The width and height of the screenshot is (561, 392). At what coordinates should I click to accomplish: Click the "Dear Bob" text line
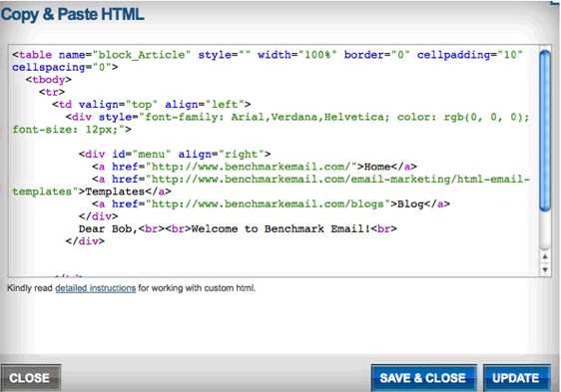tap(238, 228)
